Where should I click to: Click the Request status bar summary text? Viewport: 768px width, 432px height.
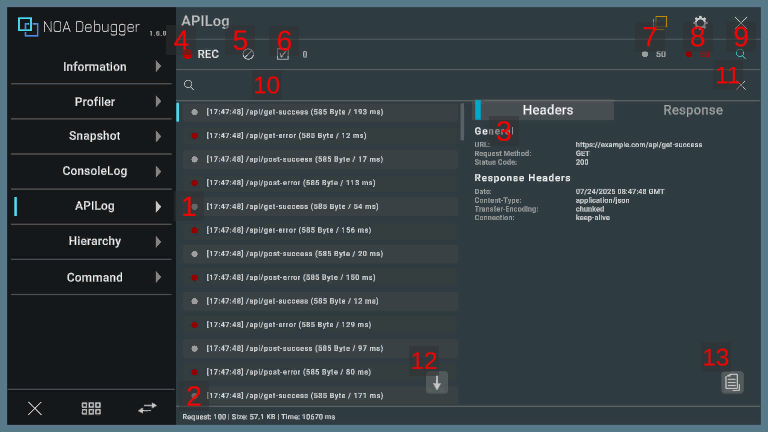click(x=259, y=417)
